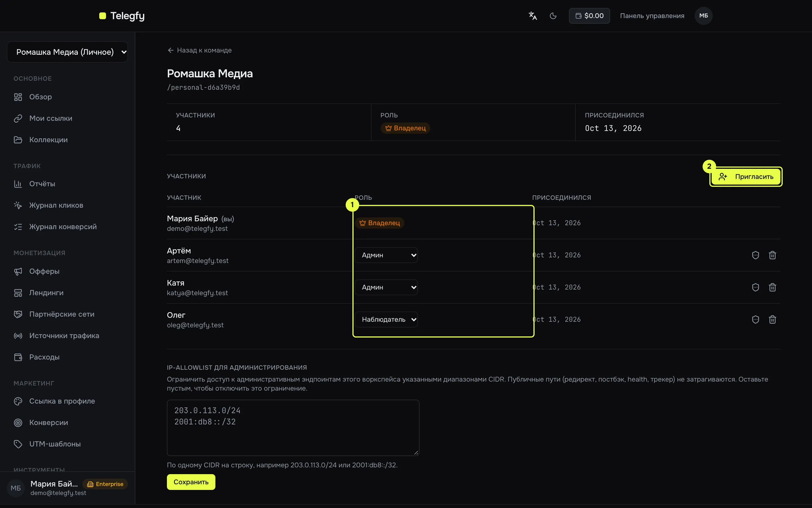
Task: Click the Партнёрские сети handshake icon
Action: click(18, 314)
